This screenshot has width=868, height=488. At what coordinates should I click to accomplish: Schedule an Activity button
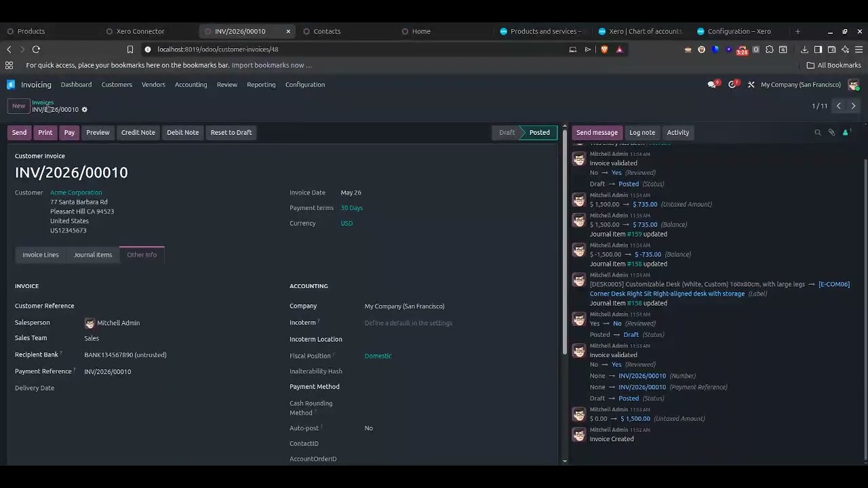coord(678,133)
